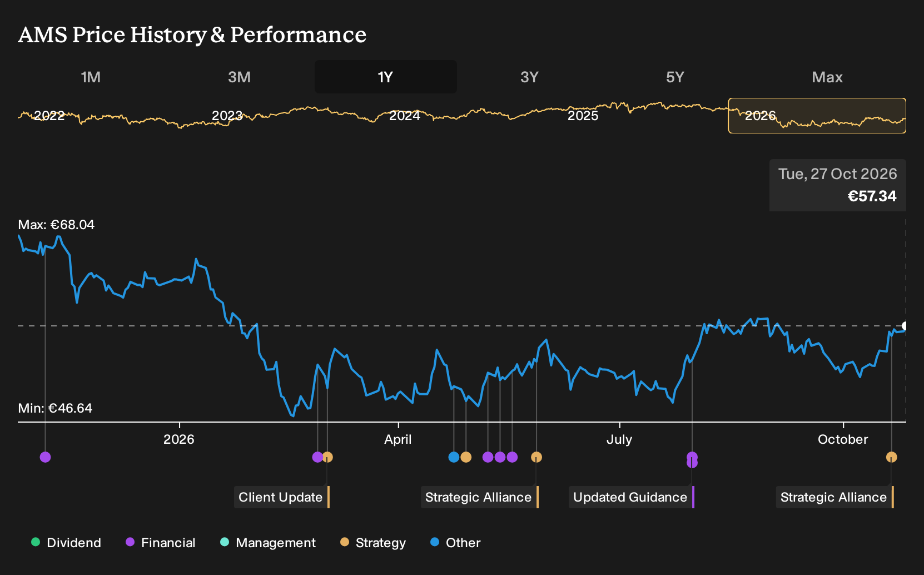Open the Strategic Alliance label between April and July

(x=480, y=497)
